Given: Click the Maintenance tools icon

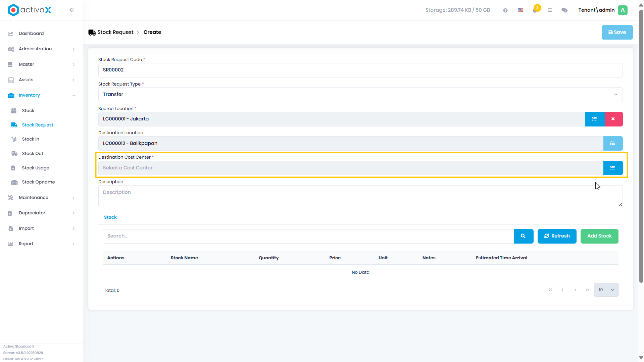Looking at the screenshot, I should pos(10,198).
